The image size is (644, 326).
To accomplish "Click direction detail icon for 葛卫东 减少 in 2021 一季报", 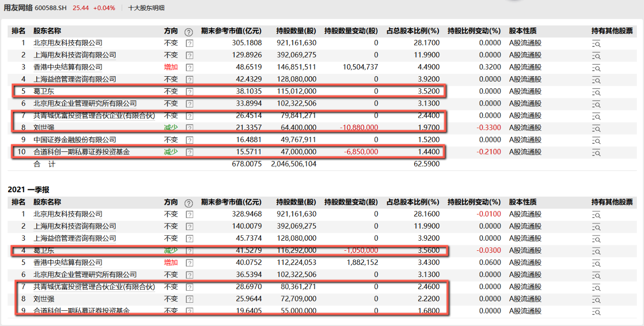I will point(189,251).
